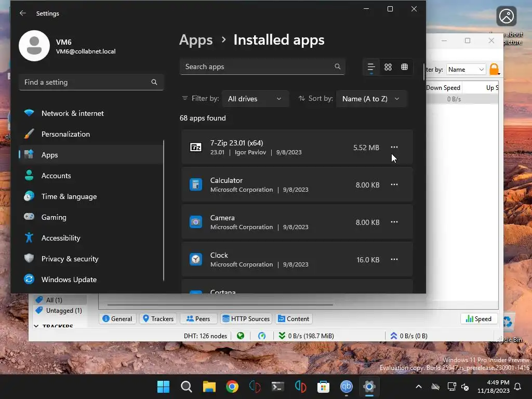Click the Clock app icon
532x399 pixels.
(196, 259)
